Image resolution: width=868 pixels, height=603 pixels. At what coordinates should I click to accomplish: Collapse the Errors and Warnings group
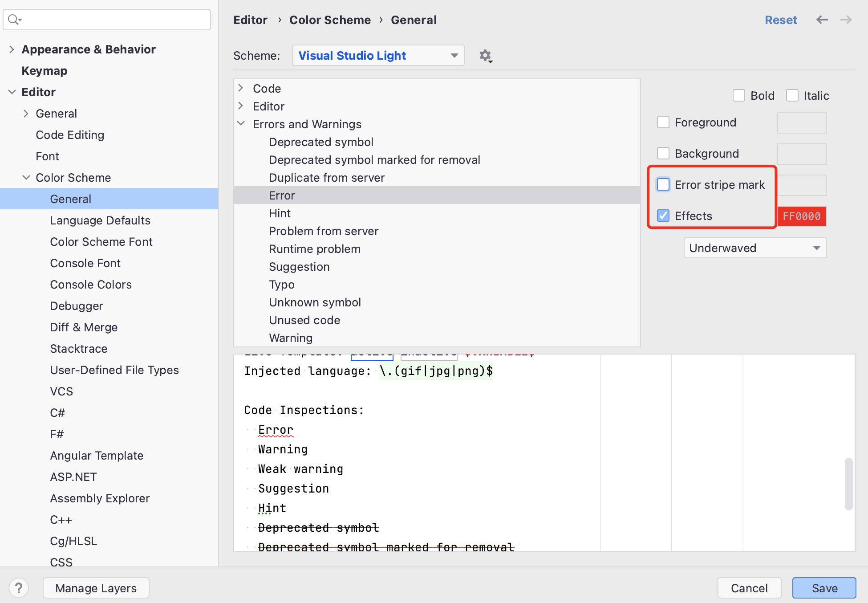pos(241,124)
